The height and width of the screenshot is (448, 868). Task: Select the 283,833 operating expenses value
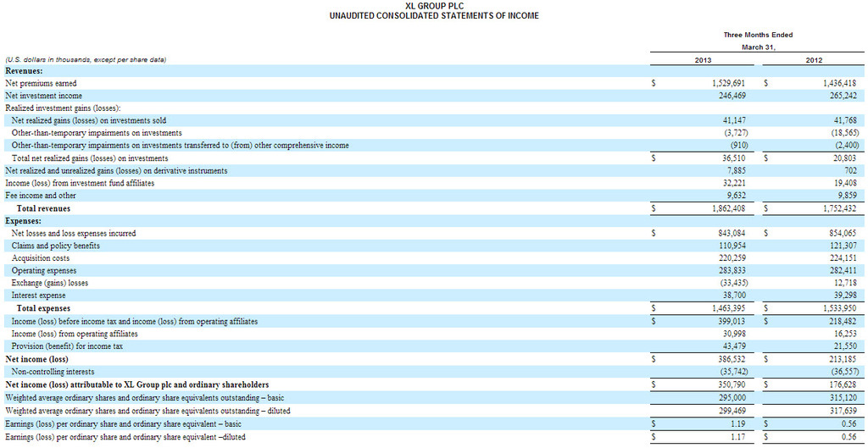pos(732,271)
